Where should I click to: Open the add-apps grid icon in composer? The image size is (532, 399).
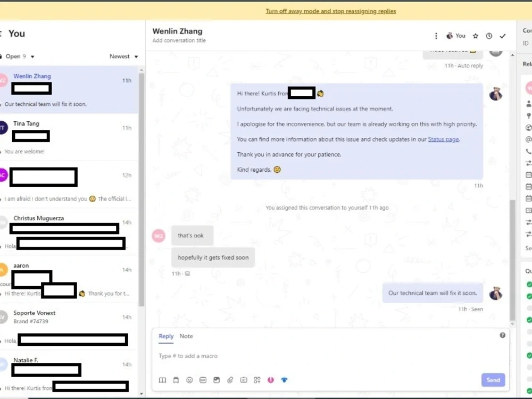[x=257, y=380]
